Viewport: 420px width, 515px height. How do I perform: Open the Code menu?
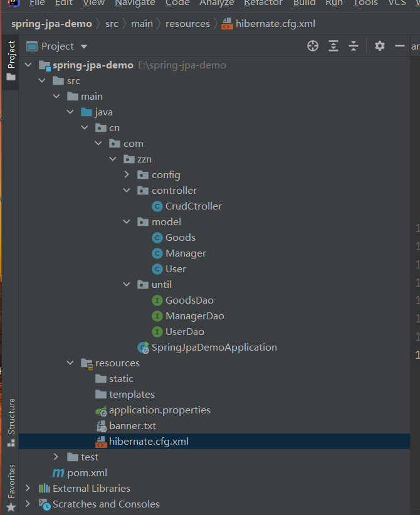click(x=177, y=3)
